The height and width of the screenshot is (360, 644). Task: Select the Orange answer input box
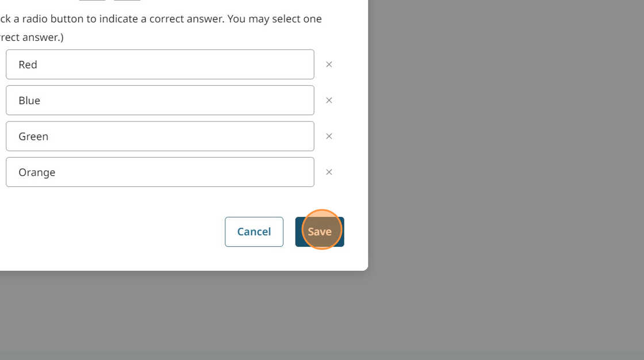(160, 172)
